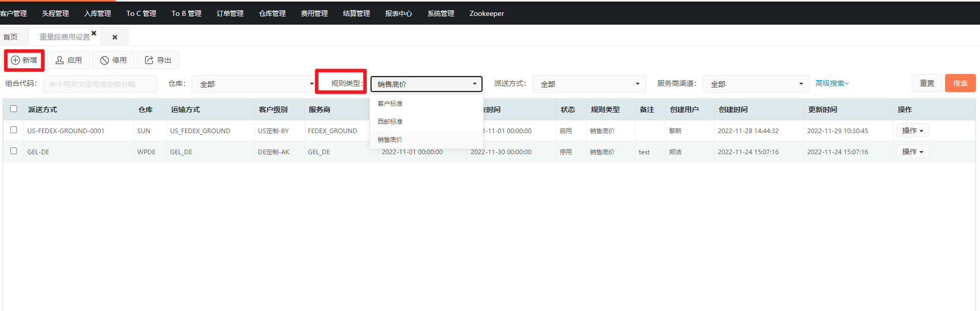Choose 客户标准 from the dropdown list

[427, 103]
